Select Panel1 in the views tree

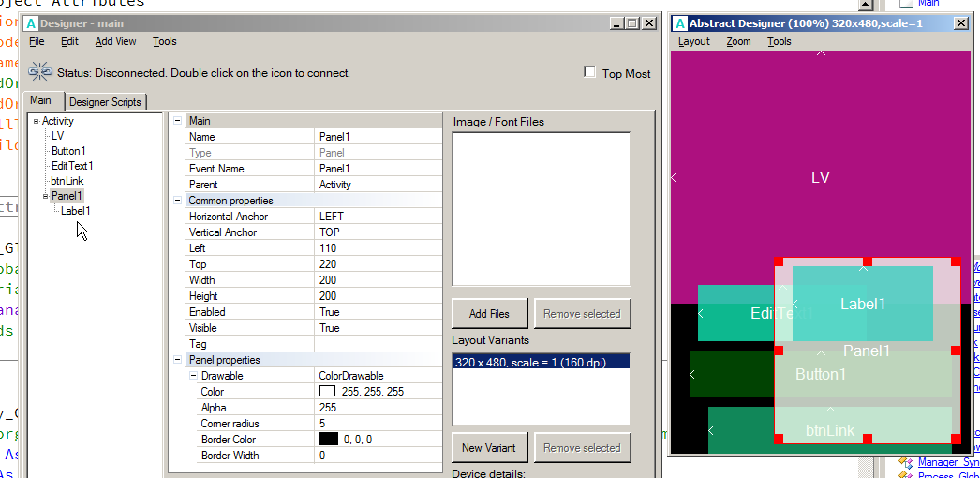67,196
